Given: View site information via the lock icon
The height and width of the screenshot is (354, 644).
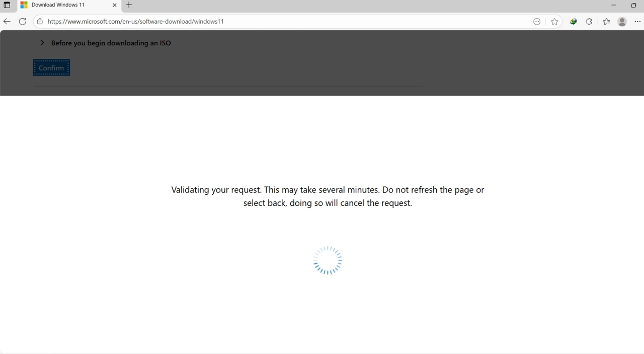Looking at the screenshot, I should [x=40, y=21].
